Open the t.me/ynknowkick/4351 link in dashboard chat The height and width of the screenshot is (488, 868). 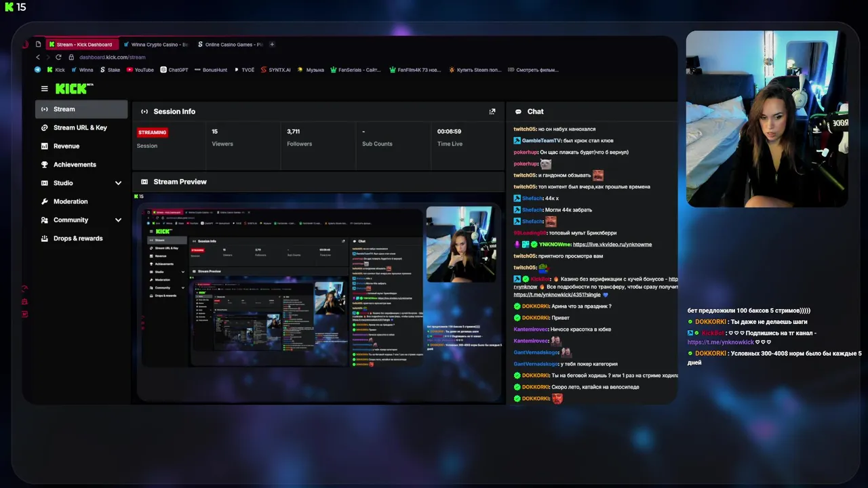[x=557, y=295]
